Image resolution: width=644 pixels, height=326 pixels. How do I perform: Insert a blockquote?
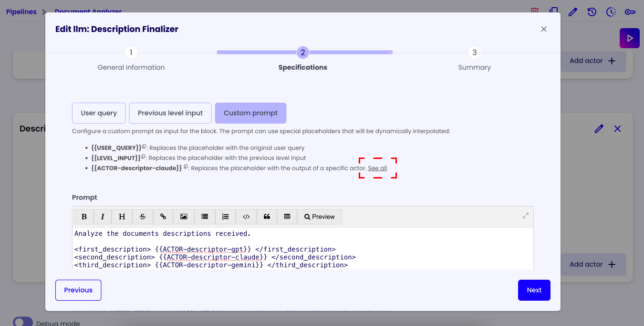click(267, 217)
